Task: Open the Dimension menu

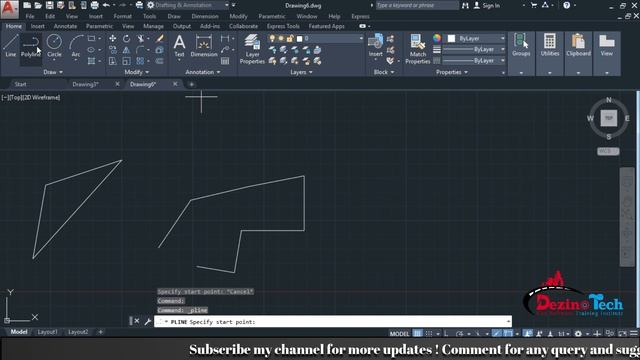Action: coord(205,16)
